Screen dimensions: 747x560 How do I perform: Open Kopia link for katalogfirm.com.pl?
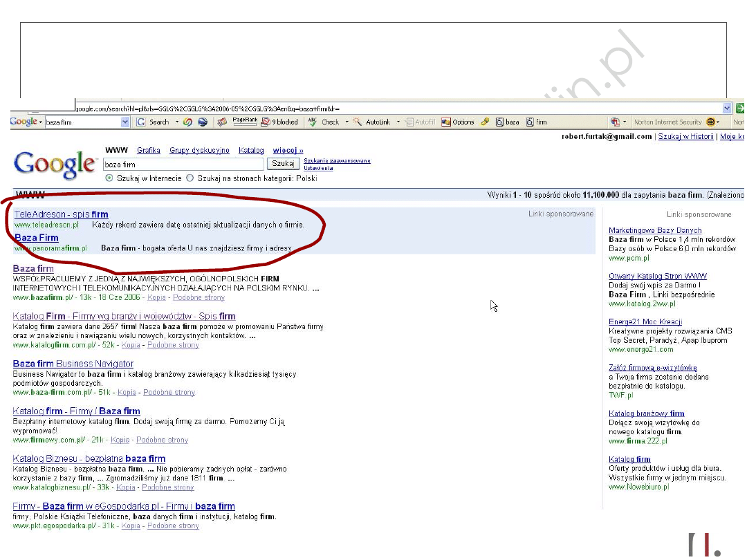click(131, 345)
